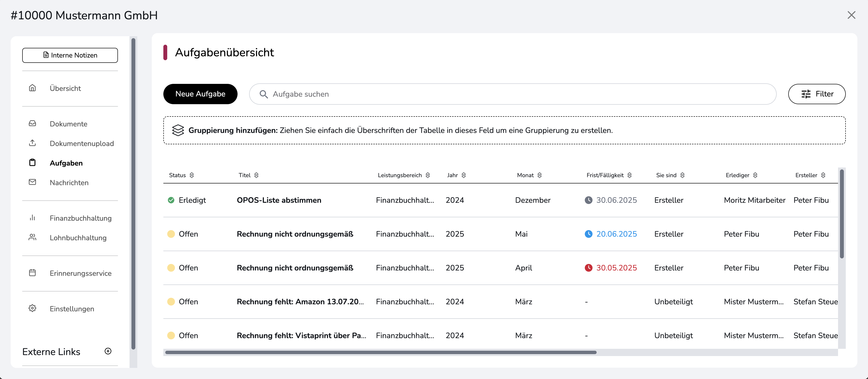
Task: Open Aufgaben in the sidebar
Action: click(x=66, y=163)
